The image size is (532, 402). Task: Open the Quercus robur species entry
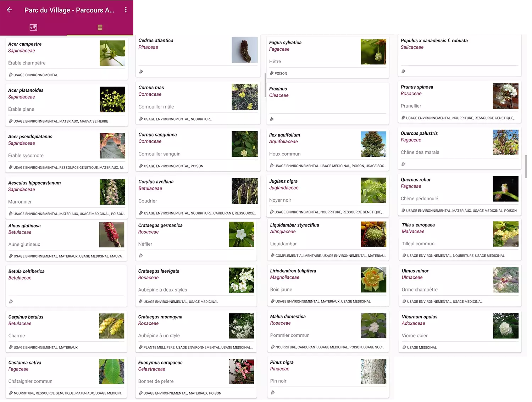tap(416, 180)
